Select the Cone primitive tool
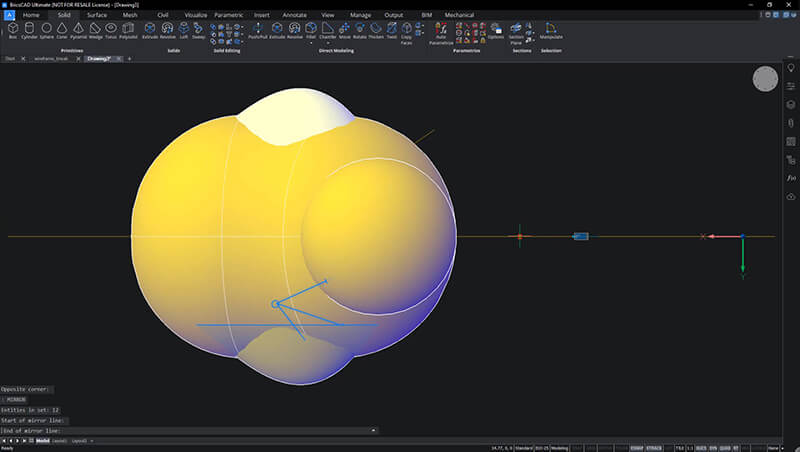 [x=62, y=30]
